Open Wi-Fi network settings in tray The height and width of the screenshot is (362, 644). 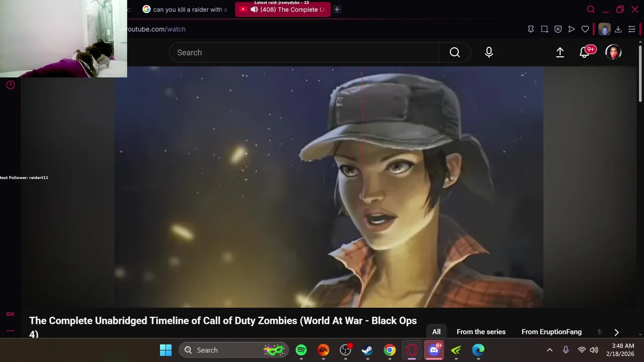tap(582, 350)
